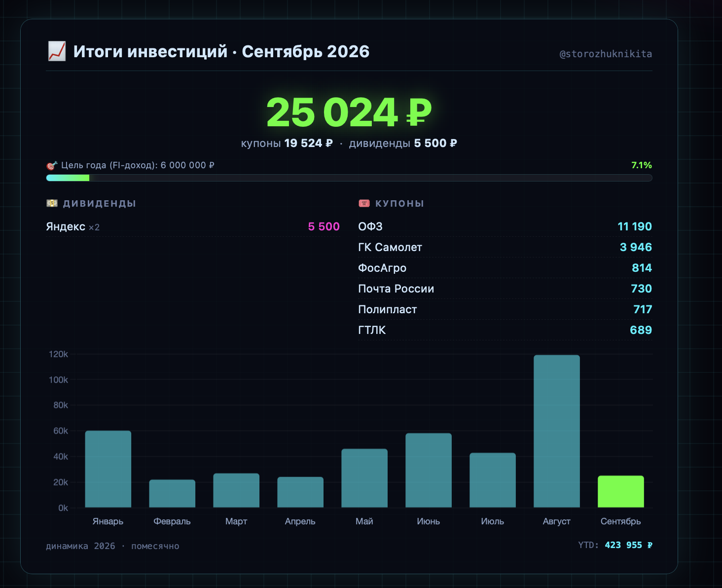This screenshot has height=588, width=722.
Task: Click the Июль axis label
Action: pyautogui.click(x=493, y=521)
